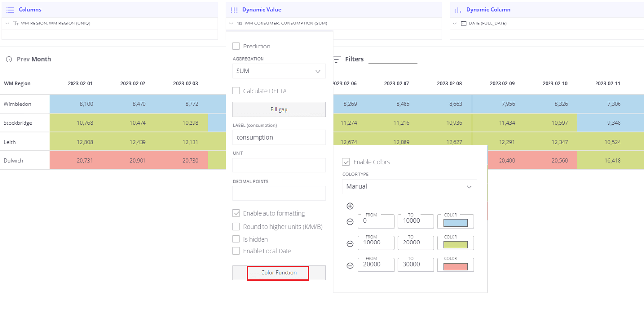
Task: Check the Calculate DELTA option
Action: tap(236, 91)
